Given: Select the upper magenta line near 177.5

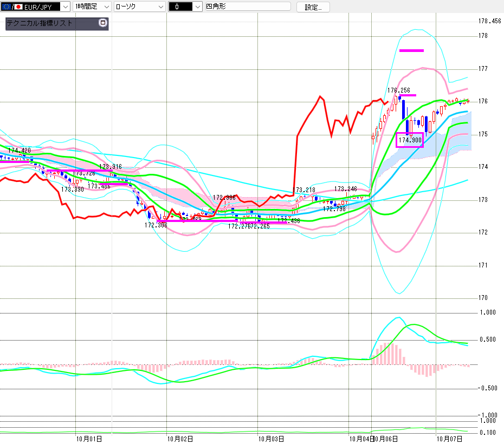Looking at the screenshot, I should tap(411, 50).
